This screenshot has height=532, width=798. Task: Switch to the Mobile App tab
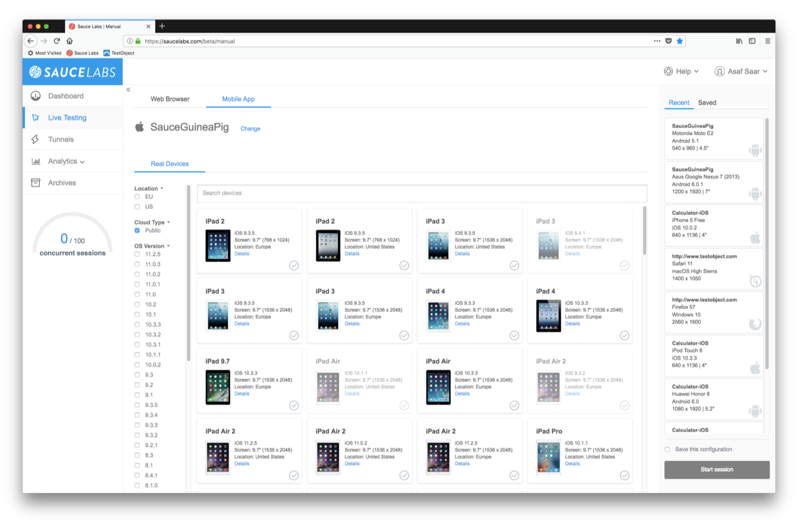pos(238,99)
